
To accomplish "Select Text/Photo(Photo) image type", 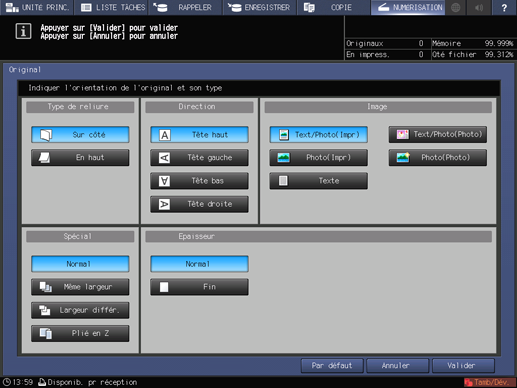I will [x=437, y=135].
